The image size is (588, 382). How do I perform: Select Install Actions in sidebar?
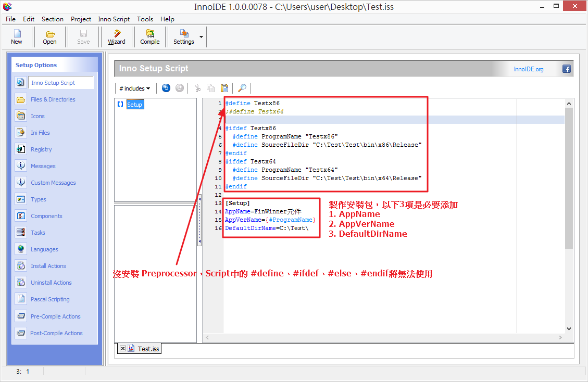[x=48, y=265]
